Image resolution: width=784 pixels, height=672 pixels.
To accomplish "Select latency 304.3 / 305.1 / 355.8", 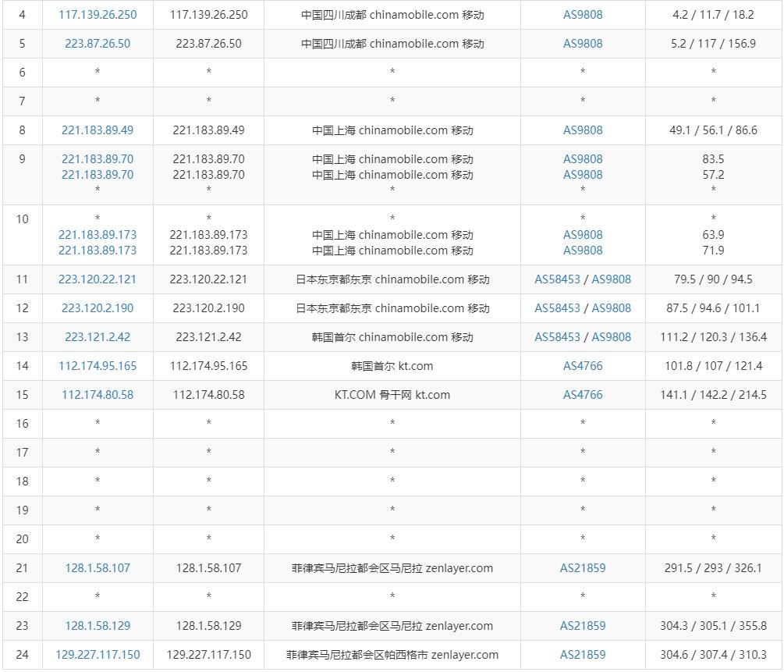I will click(713, 625).
